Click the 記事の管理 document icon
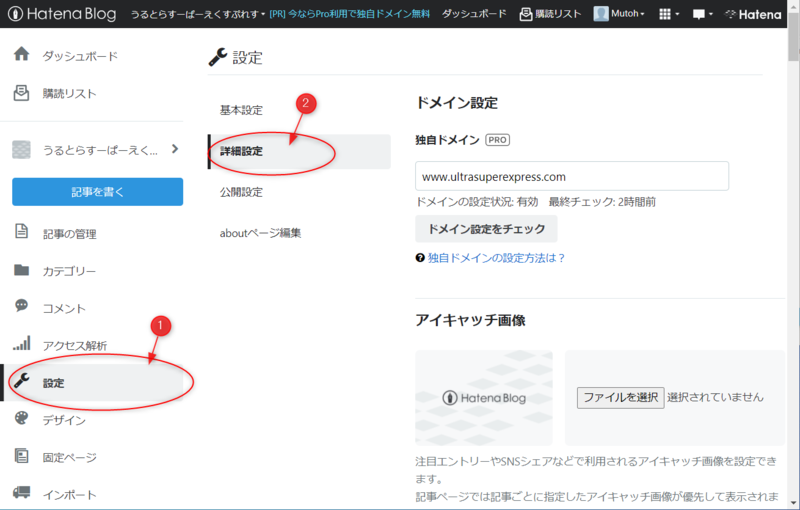Image resolution: width=800 pixels, height=510 pixels. pos(21,231)
